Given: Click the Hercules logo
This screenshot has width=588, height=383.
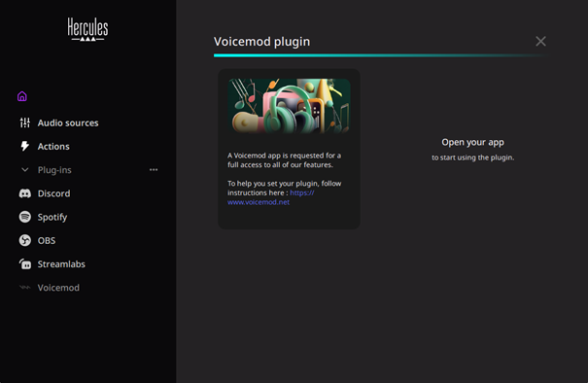Looking at the screenshot, I should [x=87, y=29].
